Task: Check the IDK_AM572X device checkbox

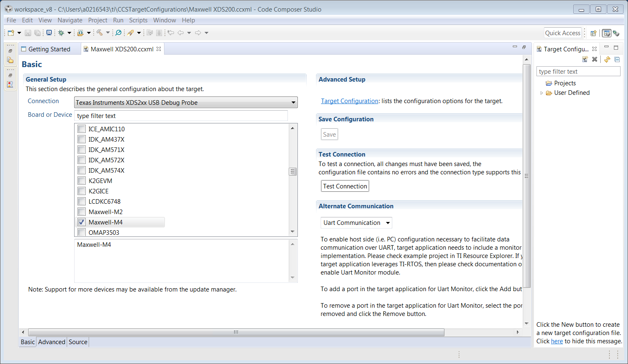Action: 82,160
